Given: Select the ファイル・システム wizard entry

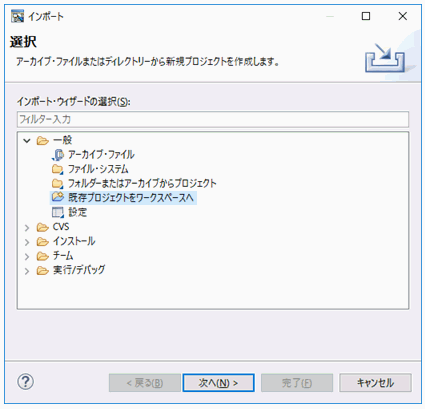Looking at the screenshot, I should click(x=98, y=169).
